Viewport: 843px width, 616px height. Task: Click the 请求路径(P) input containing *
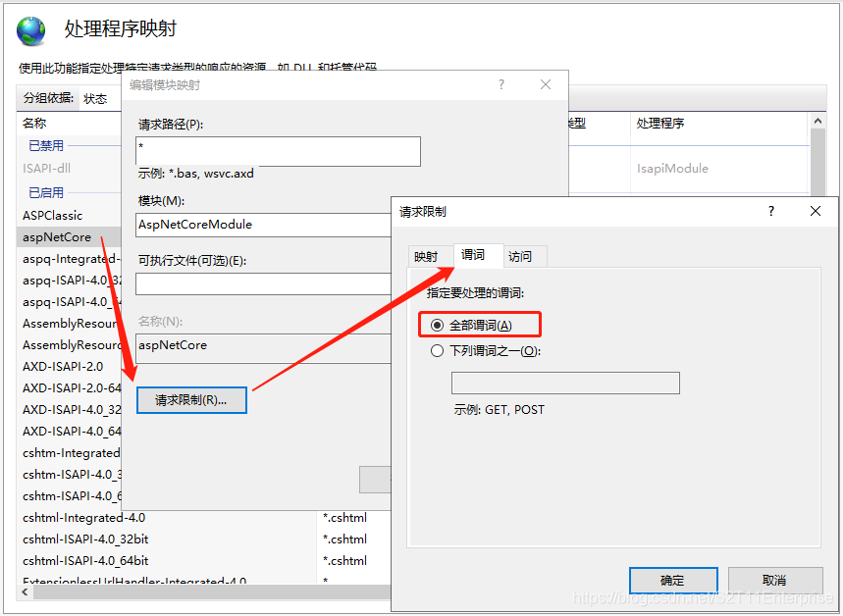click(x=278, y=151)
